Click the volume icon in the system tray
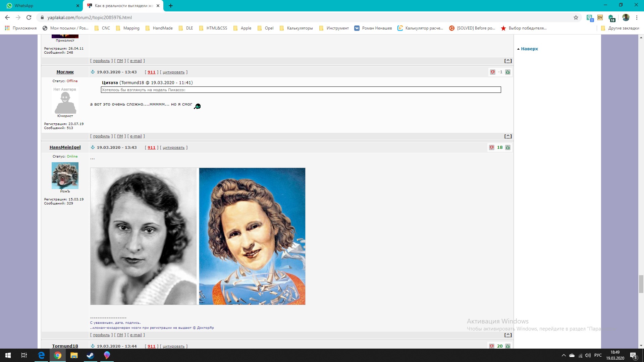Viewport: 644px width, 362px height. tap(588, 355)
